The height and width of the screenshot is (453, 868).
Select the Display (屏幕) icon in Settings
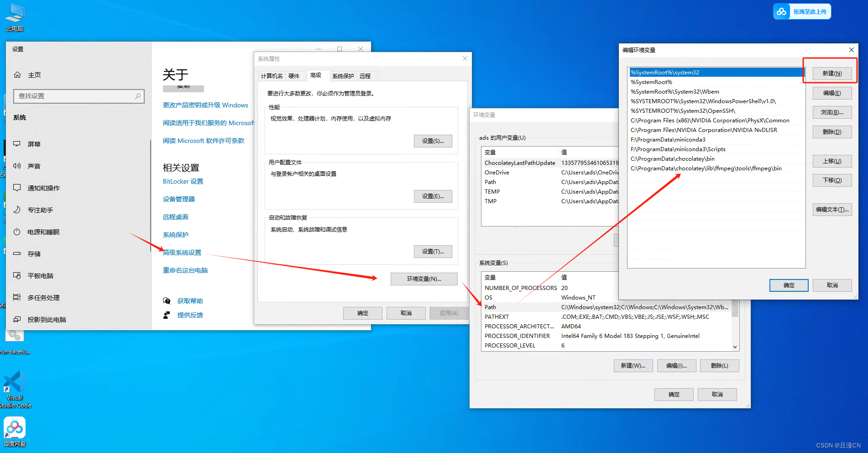(17, 144)
